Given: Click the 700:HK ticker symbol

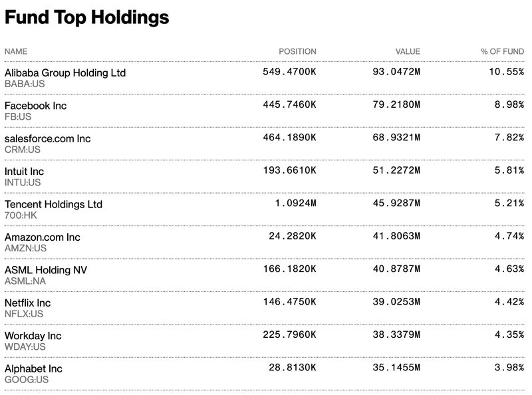Looking at the screenshot, I should [19, 215].
